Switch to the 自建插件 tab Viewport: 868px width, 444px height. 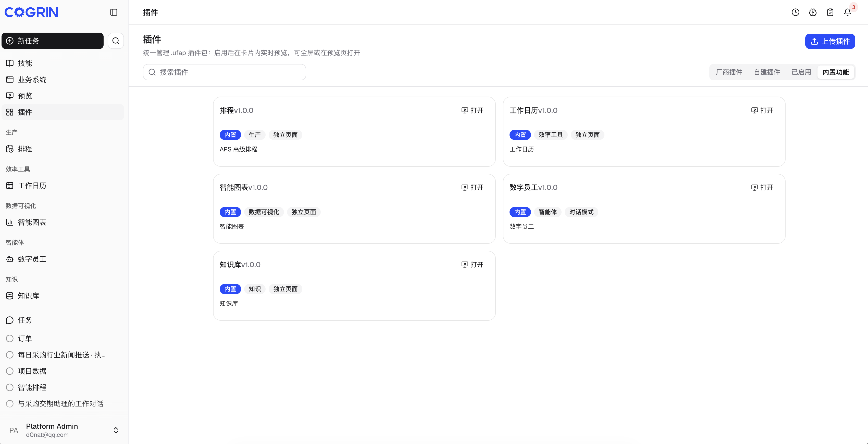pos(767,72)
